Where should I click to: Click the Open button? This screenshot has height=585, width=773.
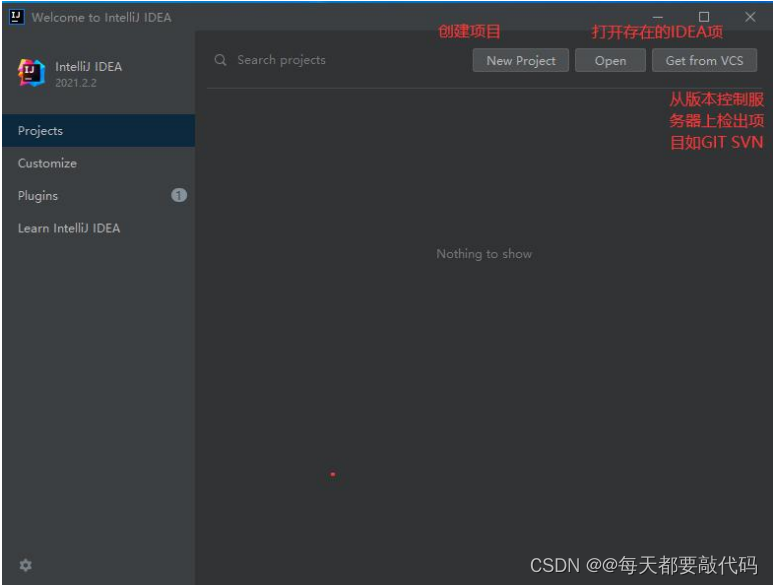(610, 61)
